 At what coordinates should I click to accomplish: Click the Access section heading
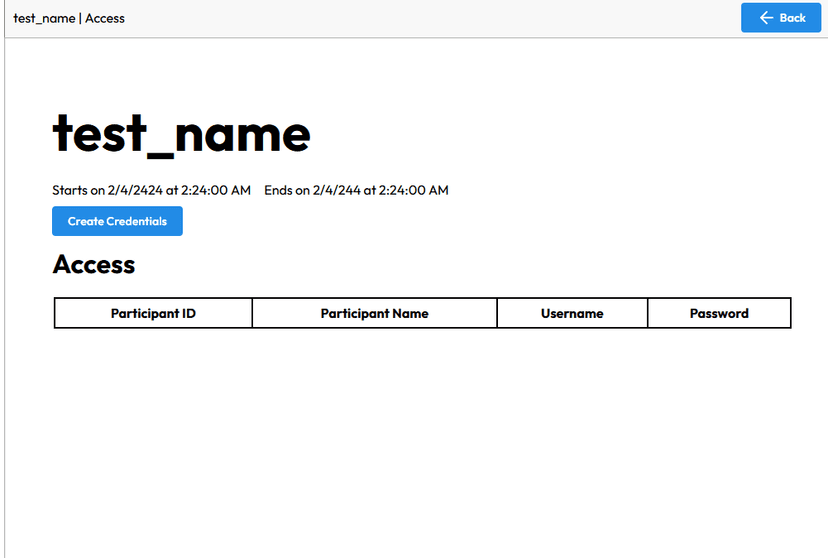tap(94, 264)
